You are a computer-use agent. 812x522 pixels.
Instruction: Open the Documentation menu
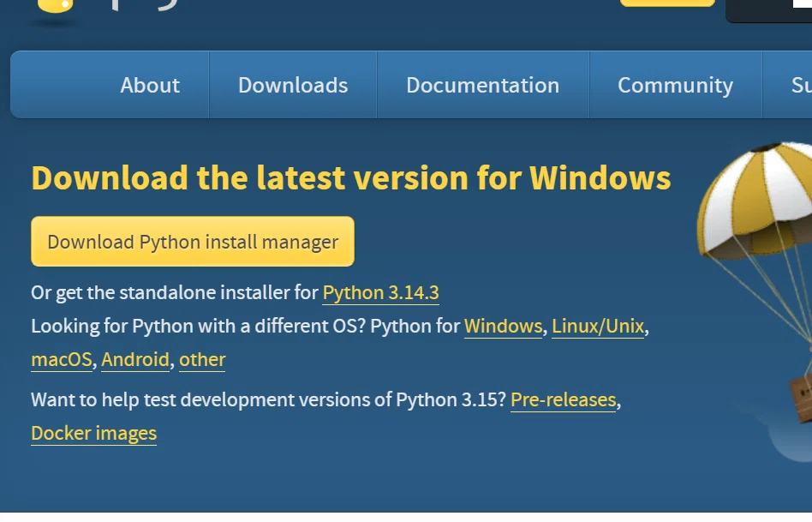point(482,85)
